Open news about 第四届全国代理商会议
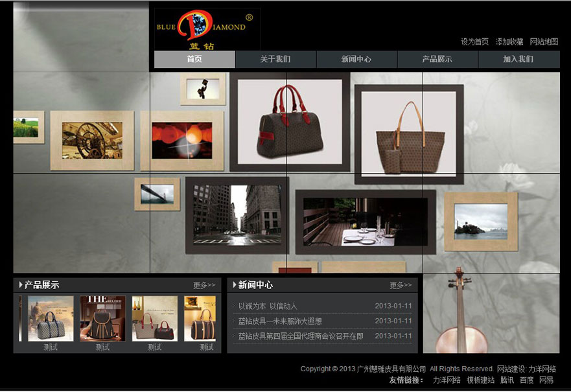 pyautogui.click(x=301, y=336)
